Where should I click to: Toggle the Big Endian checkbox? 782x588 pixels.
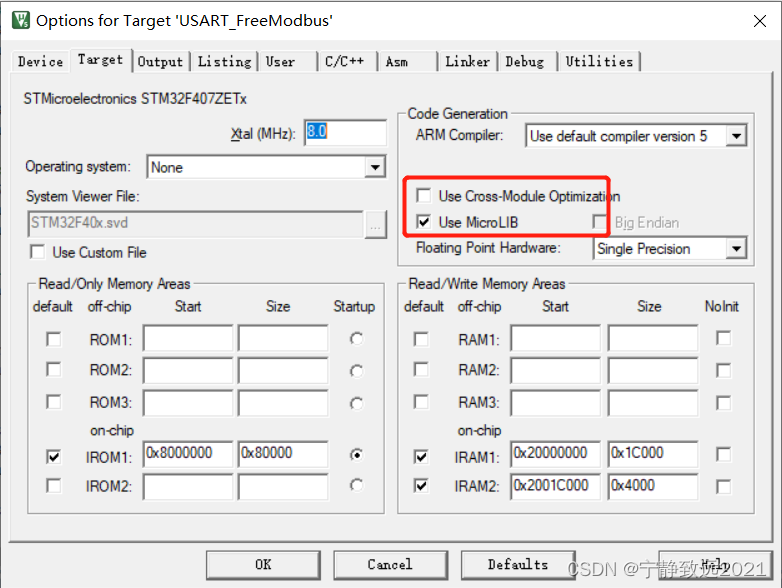[599, 221]
